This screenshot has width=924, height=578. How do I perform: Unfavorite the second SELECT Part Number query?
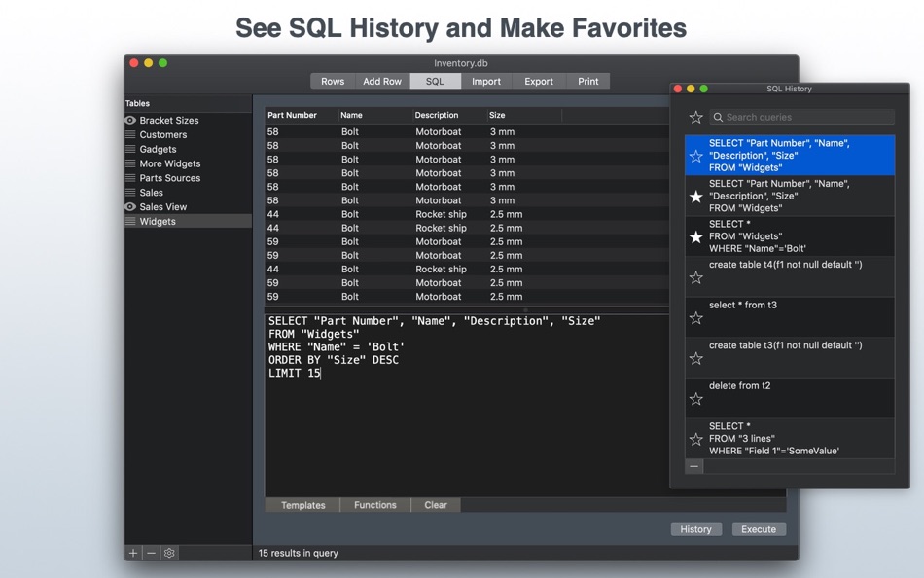[696, 197]
